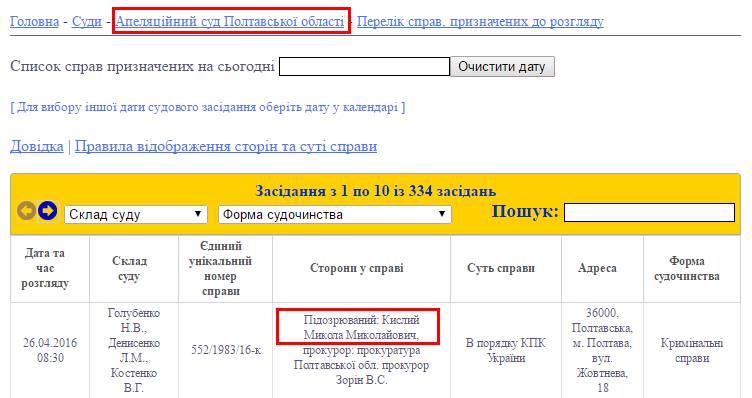Click the Суть справи column header
This screenshot has width=752, height=398.
click(505, 269)
